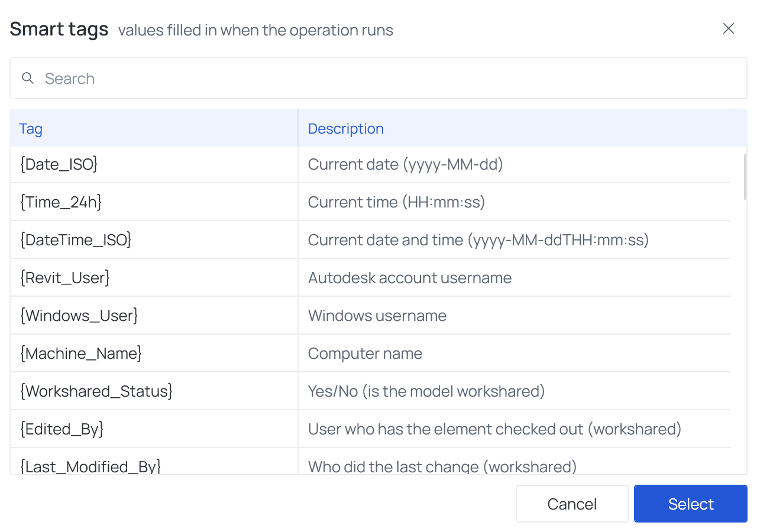This screenshot has width=757, height=532.
Task: Select the {Date_ISO} tag
Action: [x=59, y=164]
